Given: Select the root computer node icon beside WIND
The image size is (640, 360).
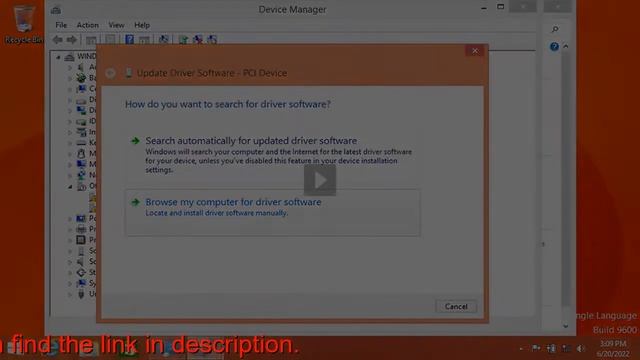Looking at the screenshot, I should [69, 57].
